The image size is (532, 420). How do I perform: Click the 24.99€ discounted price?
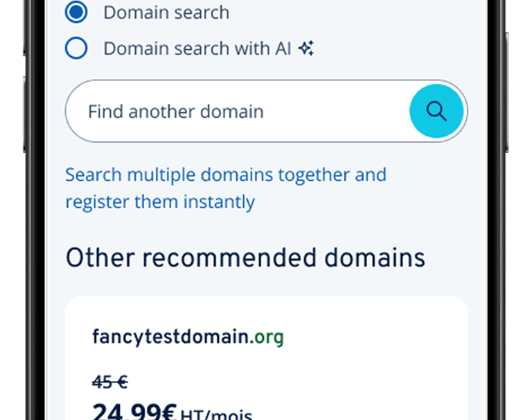point(134,413)
